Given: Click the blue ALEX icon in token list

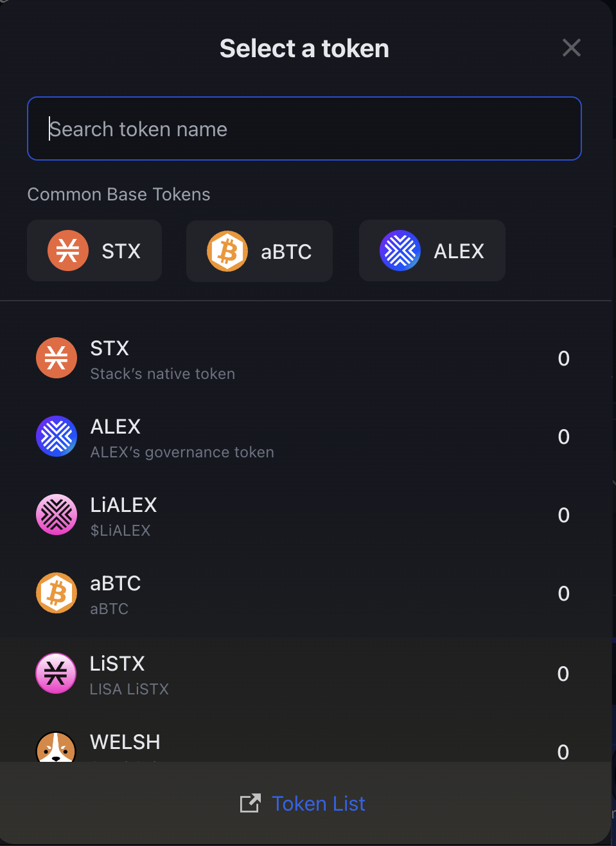Looking at the screenshot, I should 57,436.
